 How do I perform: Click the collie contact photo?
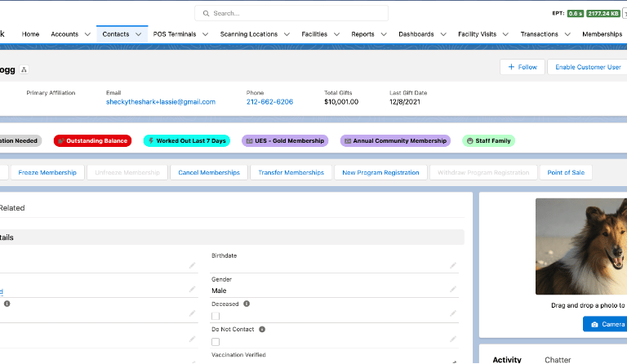pyautogui.click(x=581, y=246)
